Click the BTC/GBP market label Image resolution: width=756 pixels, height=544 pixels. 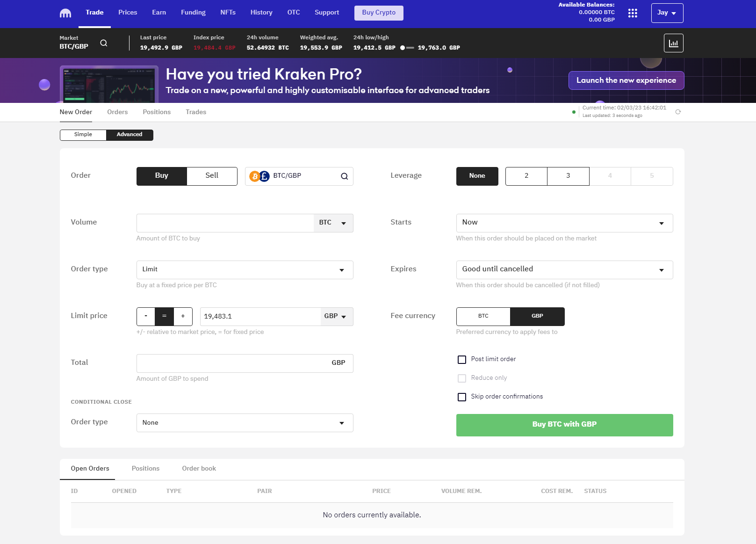click(x=74, y=47)
